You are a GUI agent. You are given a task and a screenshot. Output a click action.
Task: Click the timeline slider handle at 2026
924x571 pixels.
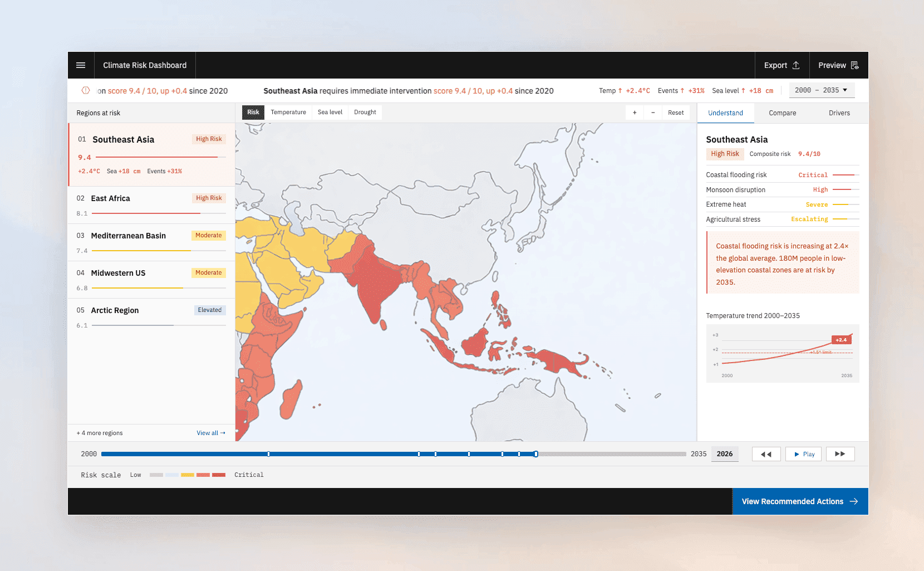pyautogui.click(x=536, y=454)
